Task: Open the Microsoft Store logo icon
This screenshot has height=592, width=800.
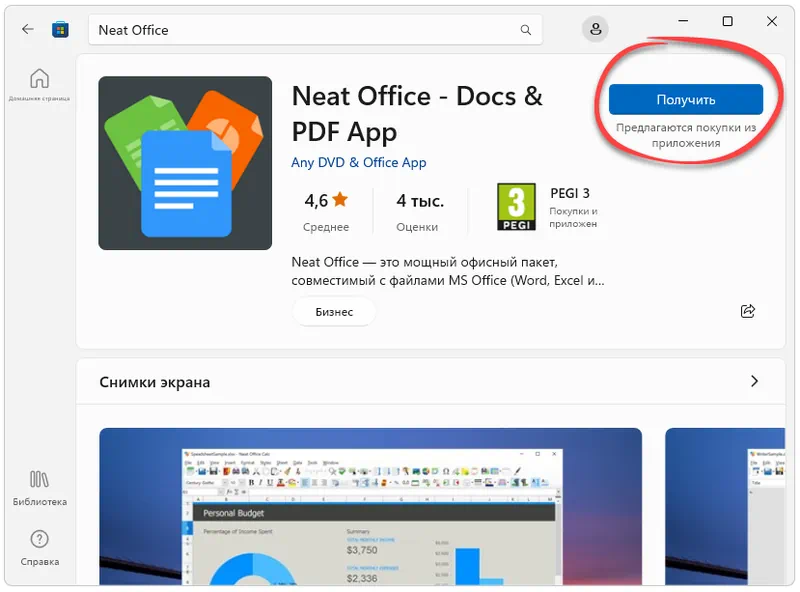Action: click(60, 30)
